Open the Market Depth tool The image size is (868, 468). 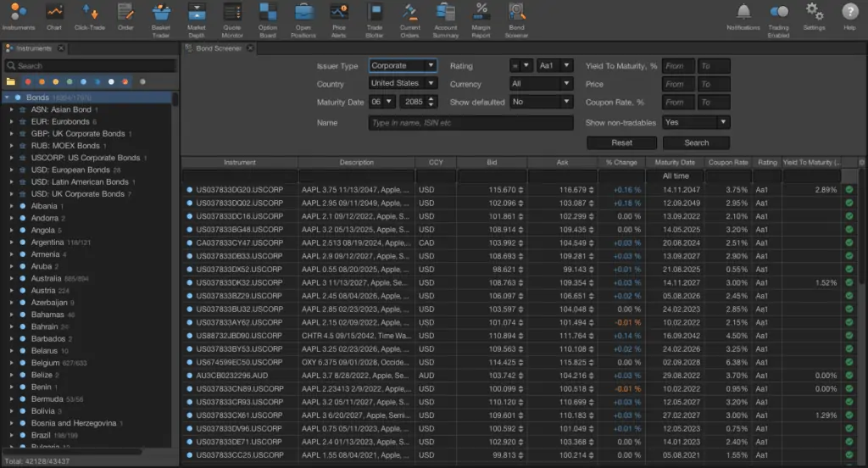coord(197,20)
